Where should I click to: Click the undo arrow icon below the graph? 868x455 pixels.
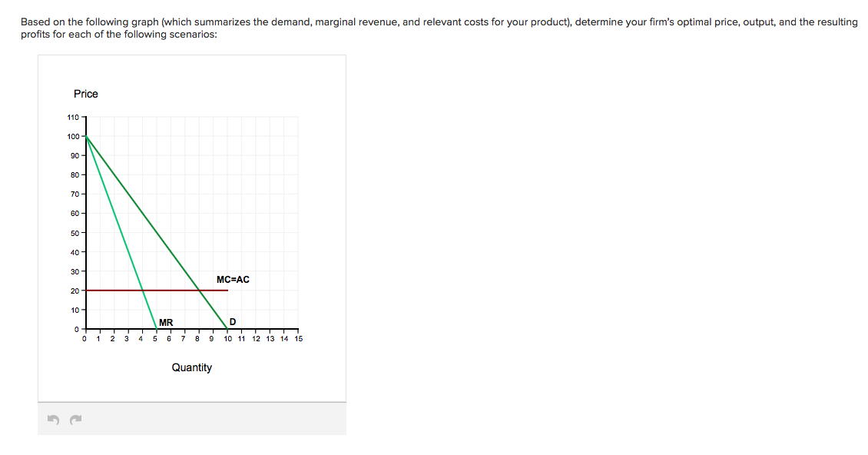click(x=51, y=420)
